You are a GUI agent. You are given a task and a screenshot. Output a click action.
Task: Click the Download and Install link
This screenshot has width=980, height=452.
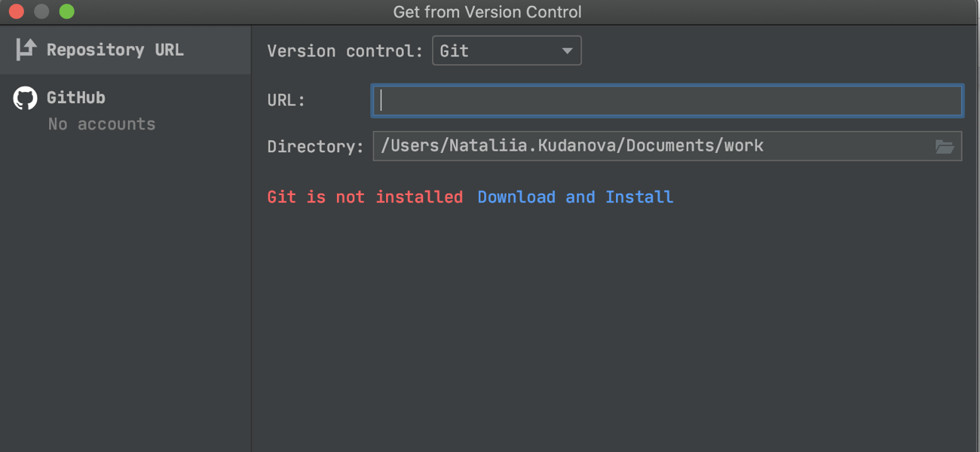pos(575,197)
